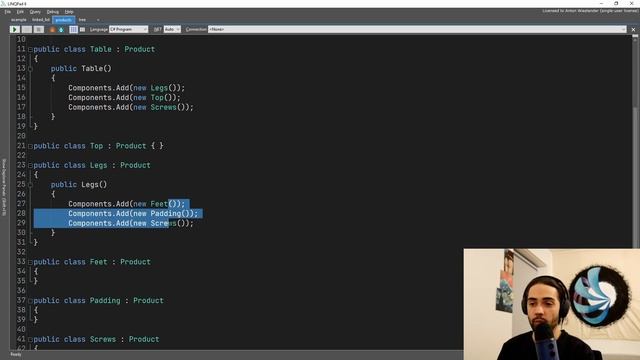Screen dimensions: 640x360
Task: Open the Debug menu
Action: pos(53,12)
